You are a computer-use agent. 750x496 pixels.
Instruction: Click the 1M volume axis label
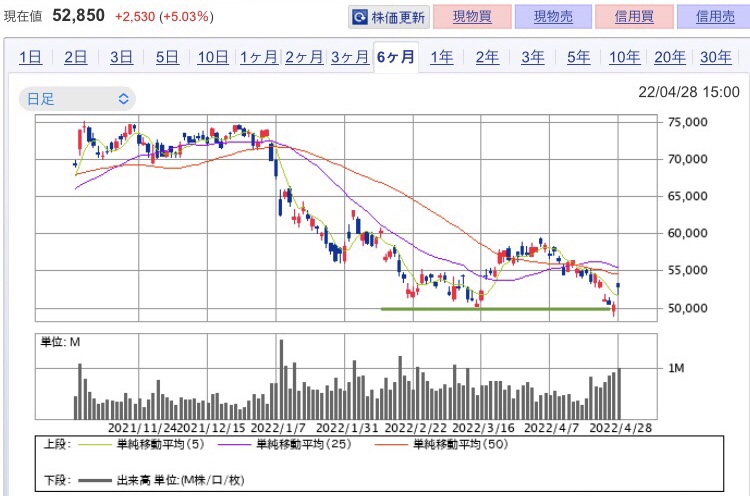click(x=676, y=368)
